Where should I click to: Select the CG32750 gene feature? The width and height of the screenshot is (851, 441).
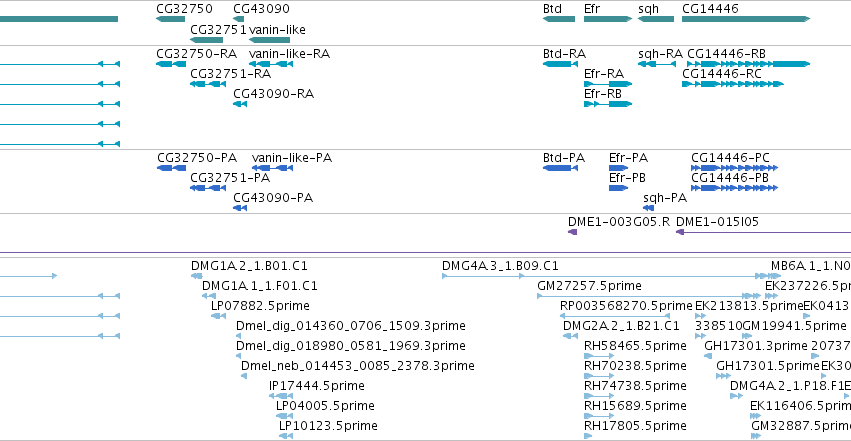[x=170, y=19]
